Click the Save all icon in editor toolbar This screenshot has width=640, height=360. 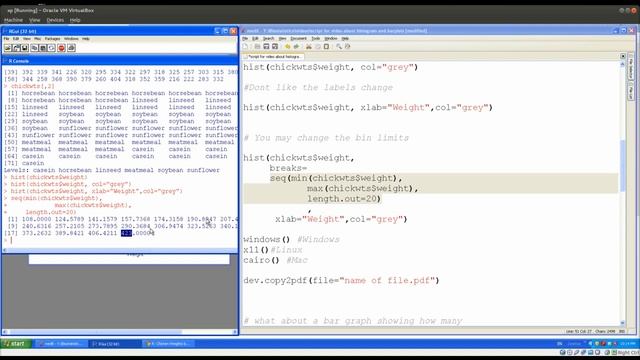tap(275, 47)
